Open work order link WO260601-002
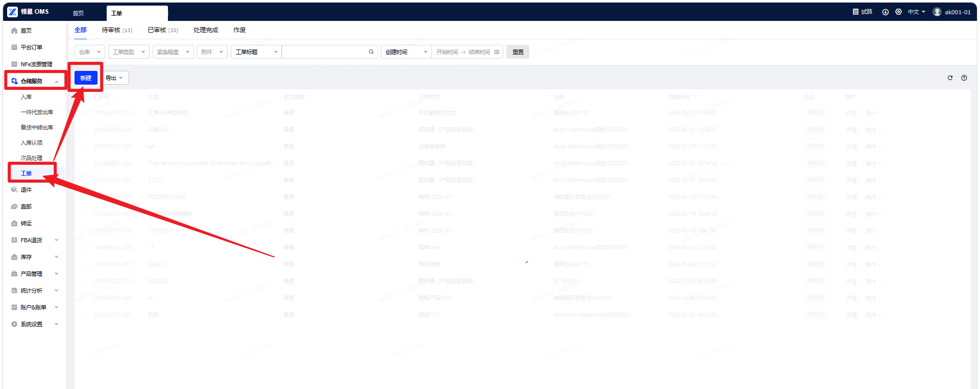Image resolution: width=980 pixels, height=389 pixels. point(113,129)
